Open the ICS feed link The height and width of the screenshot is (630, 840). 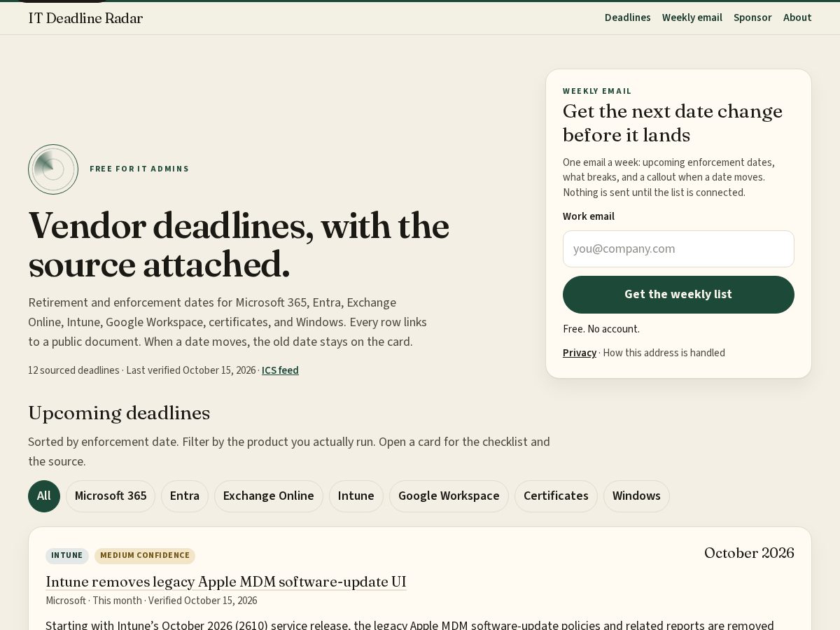click(280, 370)
